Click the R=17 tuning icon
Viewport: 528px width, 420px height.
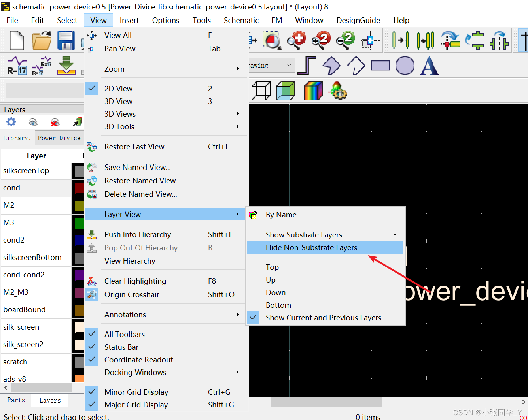point(17,66)
